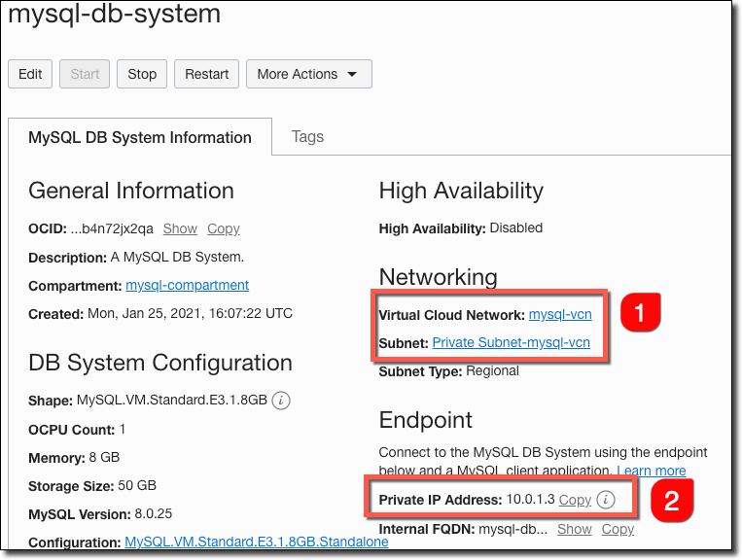Switch to the Tags tab
Image resolution: width=742 pixels, height=560 pixels.
307,137
